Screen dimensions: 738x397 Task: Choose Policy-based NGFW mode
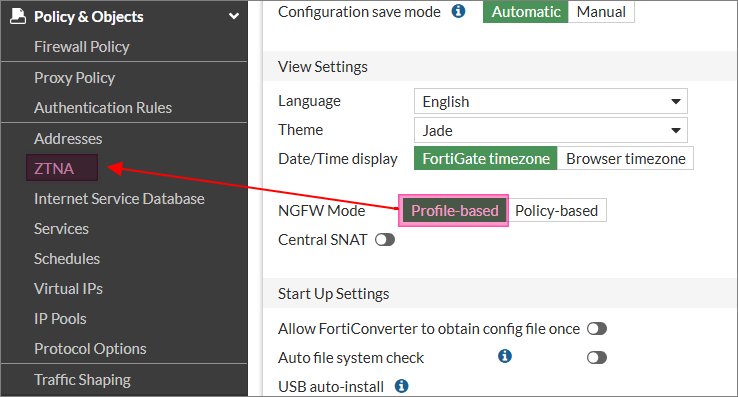click(x=557, y=211)
